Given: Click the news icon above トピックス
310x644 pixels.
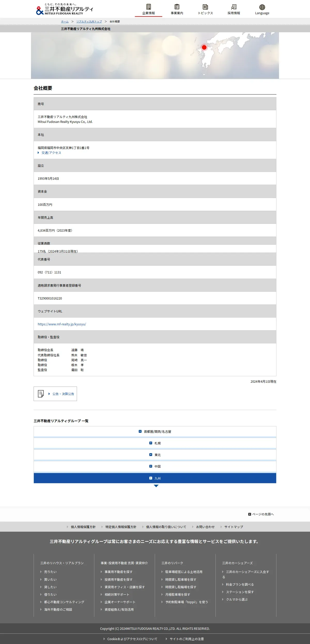Looking at the screenshot, I should [x=205, y=7].
